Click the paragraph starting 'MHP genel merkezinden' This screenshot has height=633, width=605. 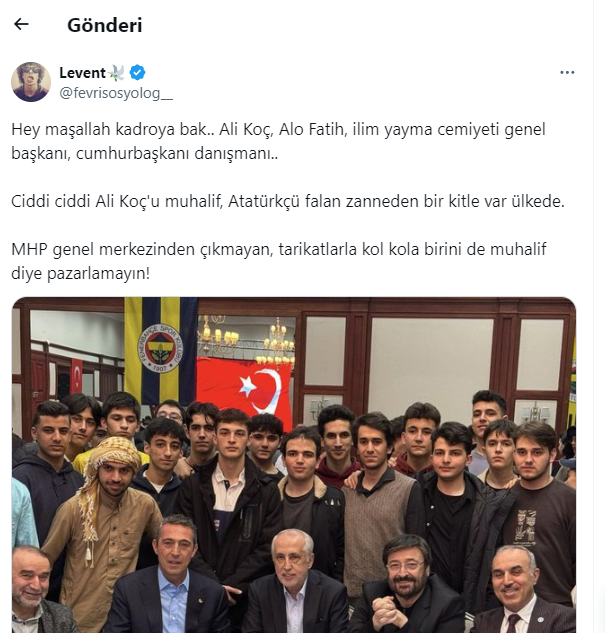[279, 261]
